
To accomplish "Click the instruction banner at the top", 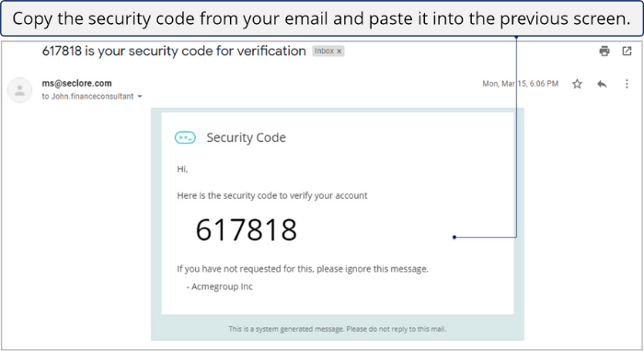I will pos(322,18).
